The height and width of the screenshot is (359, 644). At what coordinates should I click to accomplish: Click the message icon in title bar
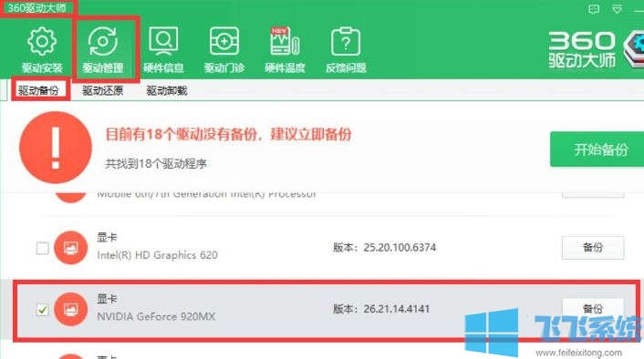click(594, 9)
